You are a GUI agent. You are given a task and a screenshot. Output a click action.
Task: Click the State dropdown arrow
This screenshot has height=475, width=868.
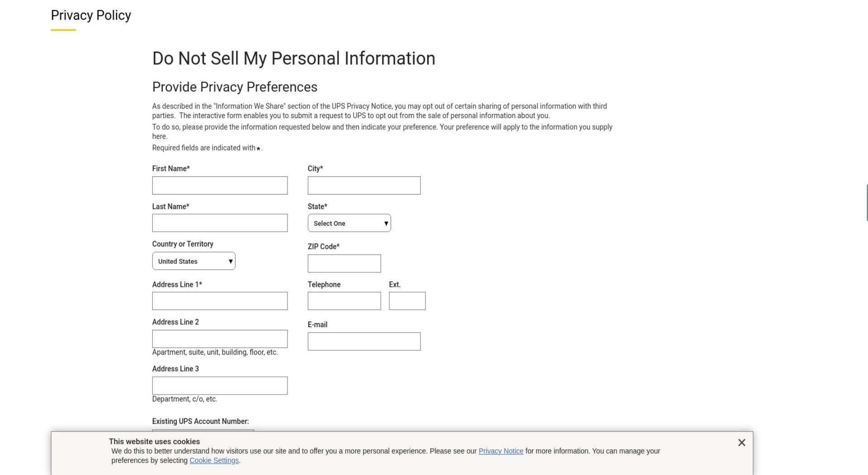(x=386, y=223)
